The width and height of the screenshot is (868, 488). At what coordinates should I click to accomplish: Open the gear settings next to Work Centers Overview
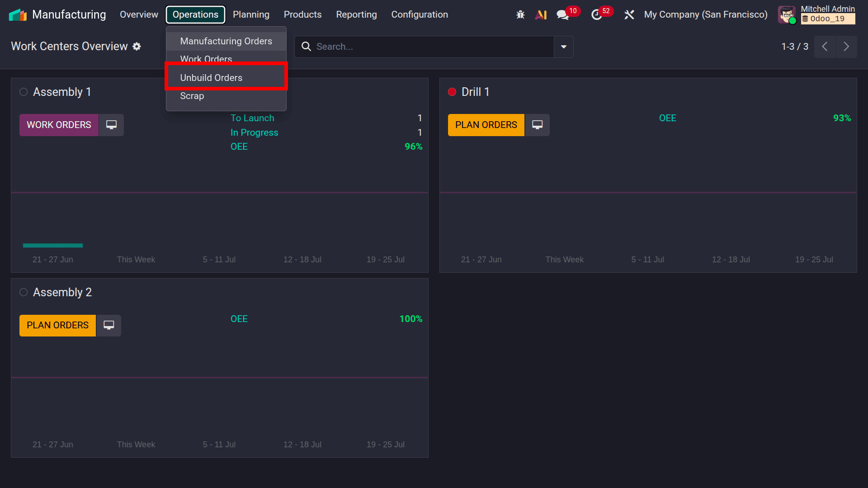pyautogui.click(x=137, y=47)
